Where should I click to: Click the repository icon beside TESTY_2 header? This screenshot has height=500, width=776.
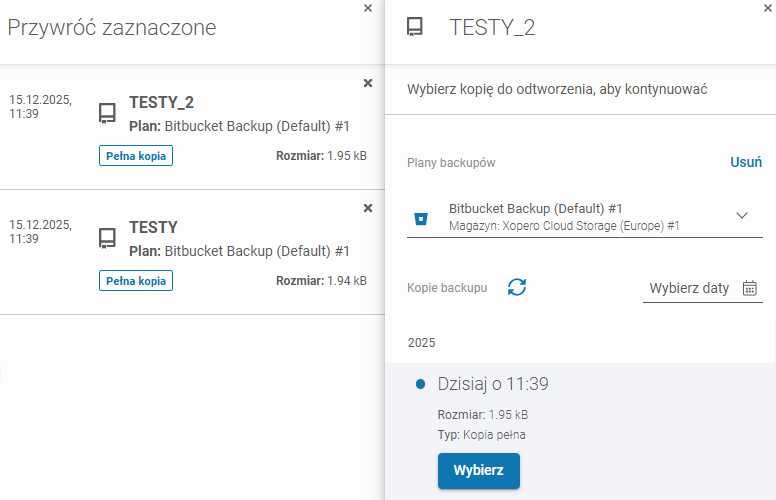point(416,28)
